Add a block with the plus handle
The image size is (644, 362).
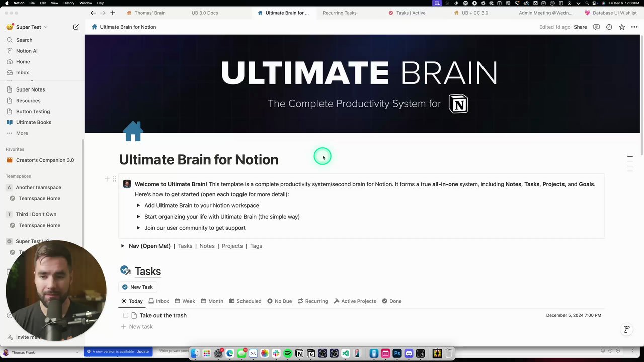[x=107, y=179]
